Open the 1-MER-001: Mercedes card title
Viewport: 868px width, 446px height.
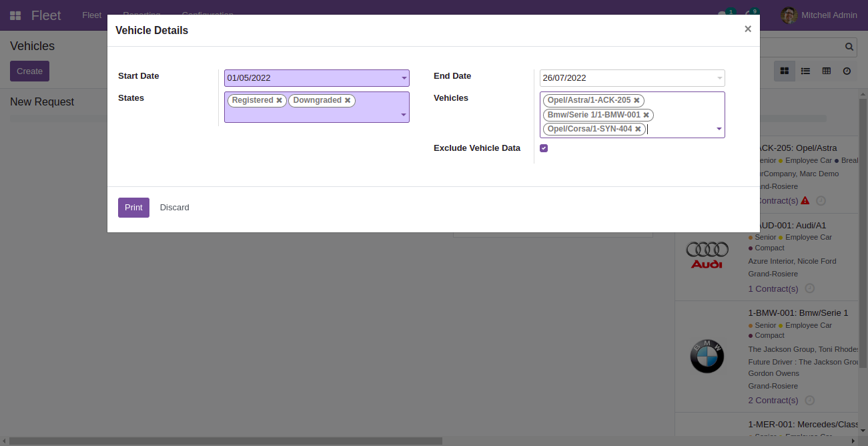coord(804,424)
